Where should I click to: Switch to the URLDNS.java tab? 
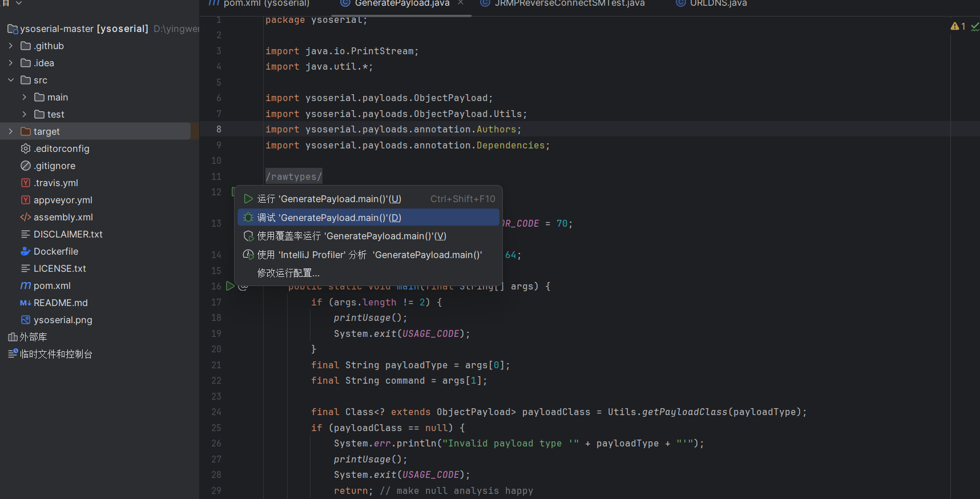point(711,3)
